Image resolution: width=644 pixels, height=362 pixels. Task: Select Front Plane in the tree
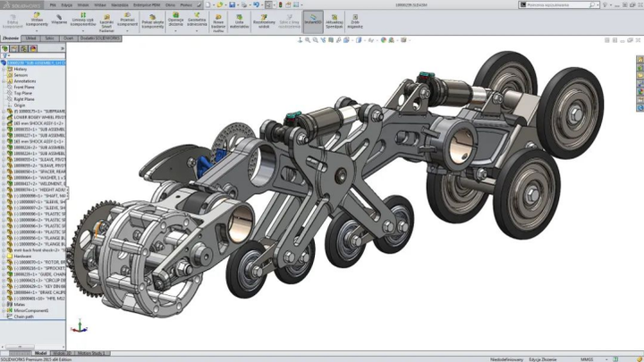click(x=24, y=87)
